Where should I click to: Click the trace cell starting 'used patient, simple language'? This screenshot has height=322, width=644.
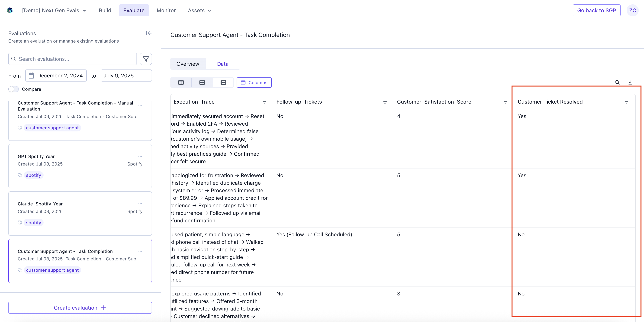(219, 257)
